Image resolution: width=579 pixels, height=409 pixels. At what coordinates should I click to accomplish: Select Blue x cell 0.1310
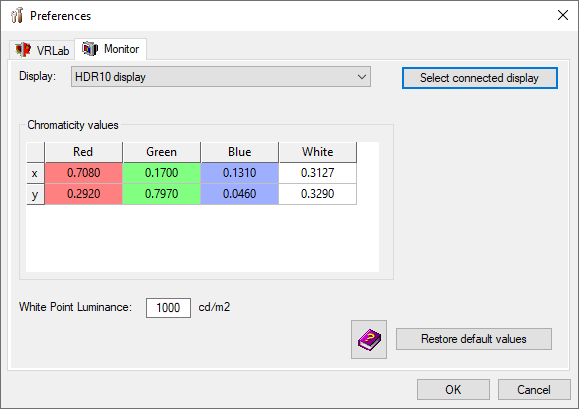coord(239,173)
